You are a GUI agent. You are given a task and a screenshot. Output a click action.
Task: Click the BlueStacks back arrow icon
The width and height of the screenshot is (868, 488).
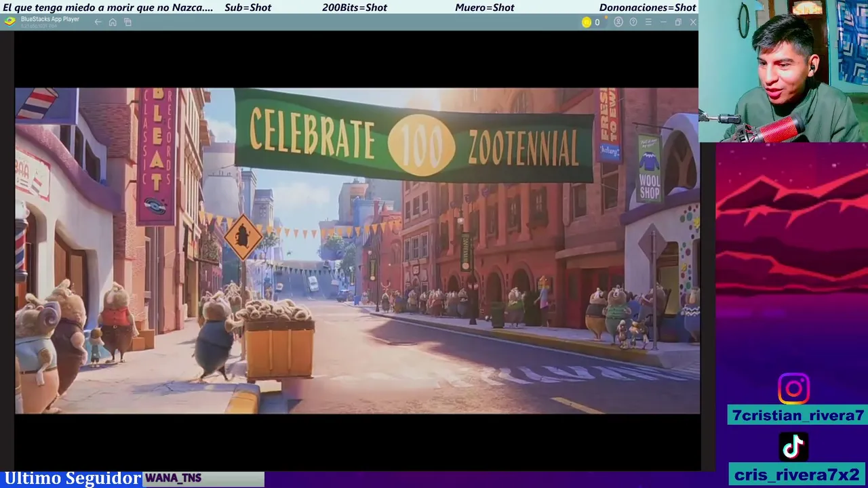[98, 22]
